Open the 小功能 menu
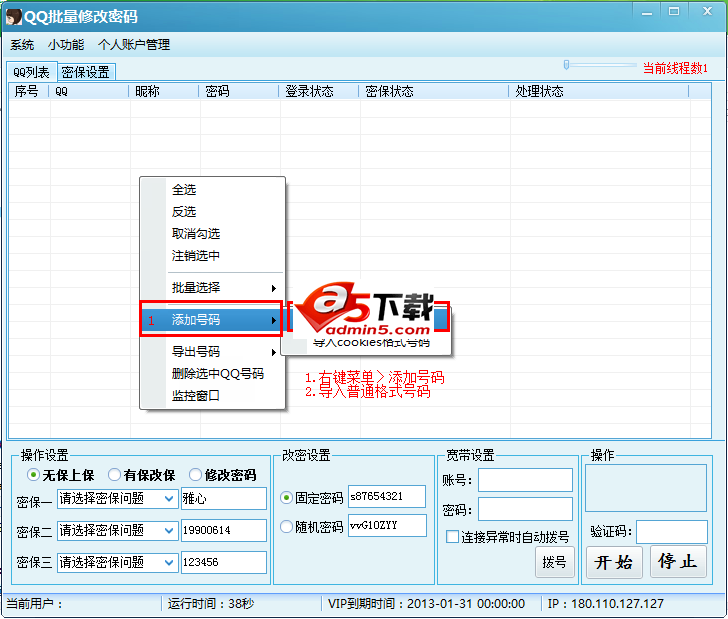 coord(66,45)
